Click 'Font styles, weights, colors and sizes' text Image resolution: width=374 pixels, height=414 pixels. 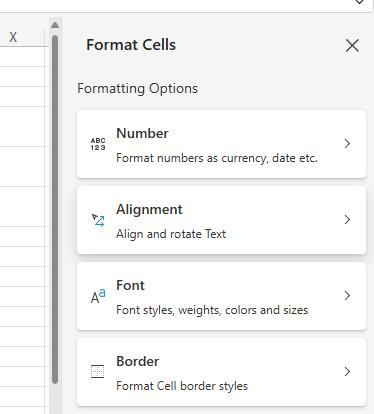click(212, 310)
